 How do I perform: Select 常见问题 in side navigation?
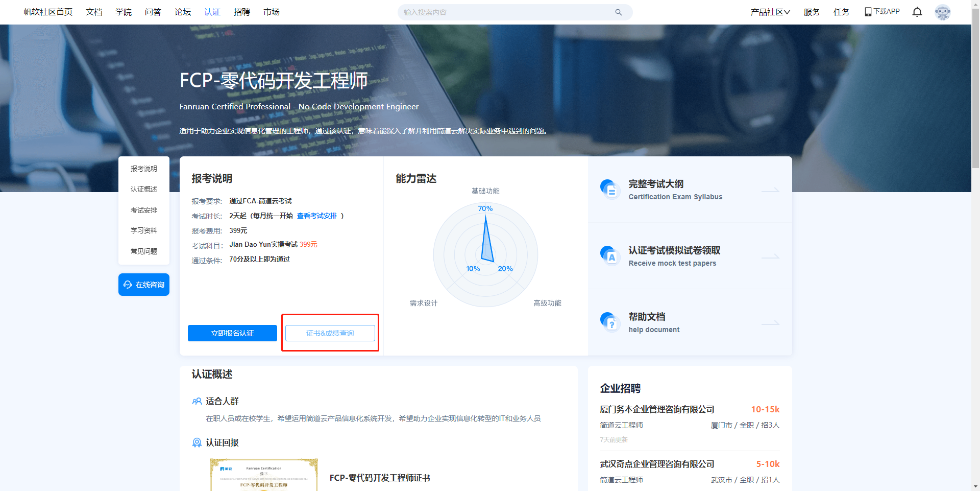(144, 251)
